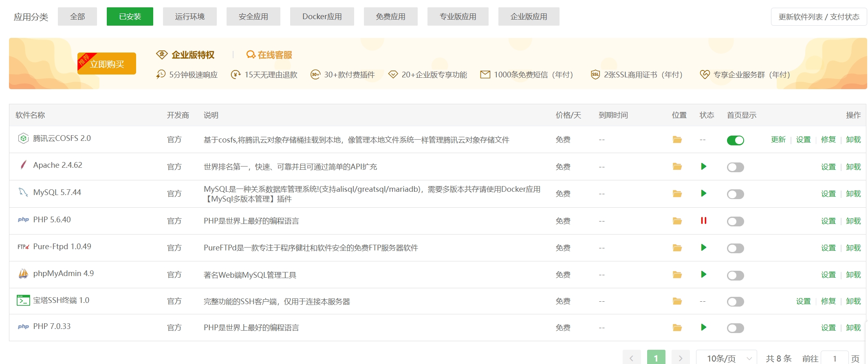Click 卸载 link for PHP 7.0.33

coord(853,328)
